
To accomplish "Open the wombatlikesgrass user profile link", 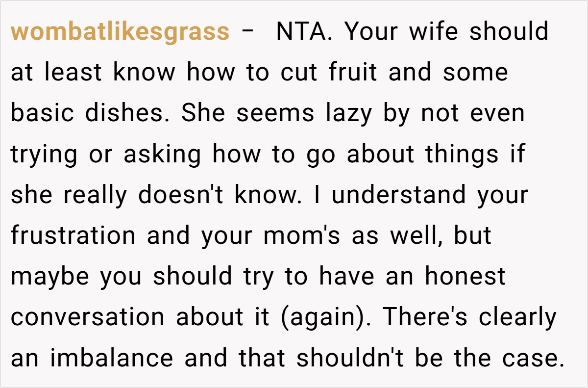I will tap(120, 32).
